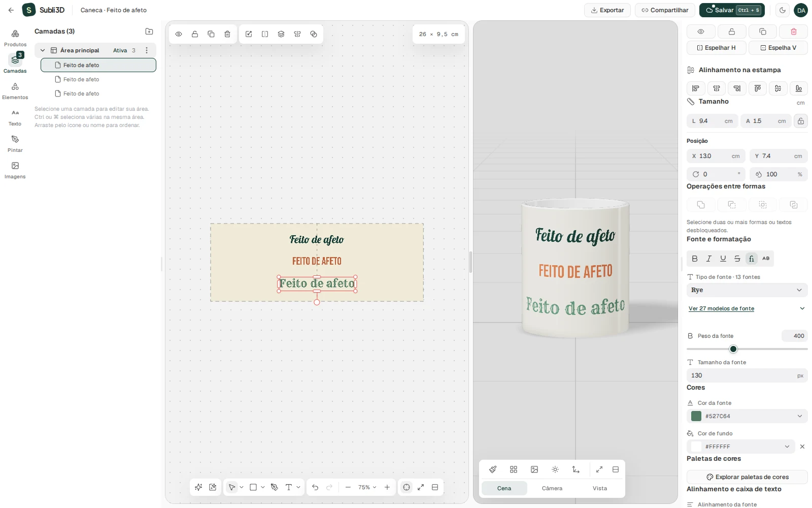Image resolution: width=812 pixels, height=508 pixels.
Task: Add new layer folder in Camadas
Action: click(x=149, y=31)
